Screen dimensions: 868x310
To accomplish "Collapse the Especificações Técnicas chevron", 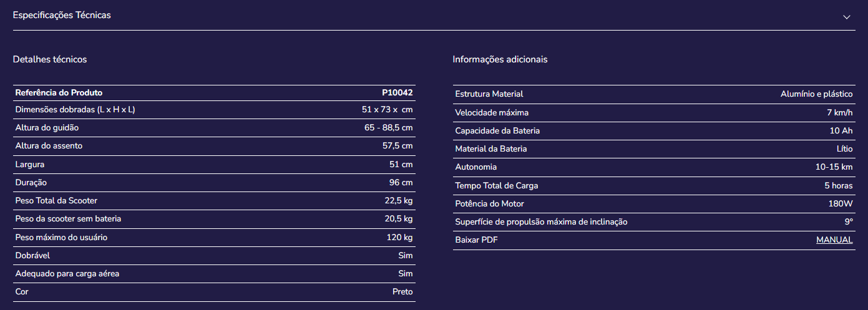I will tap(847, 17).
